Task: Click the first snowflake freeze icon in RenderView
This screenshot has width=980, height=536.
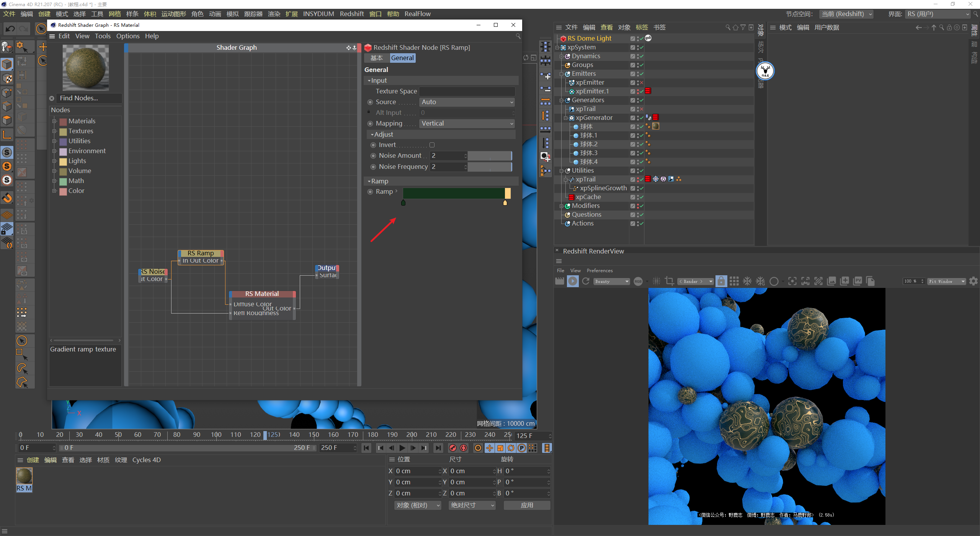Action: pyautogui.click(x=747, y=281)
